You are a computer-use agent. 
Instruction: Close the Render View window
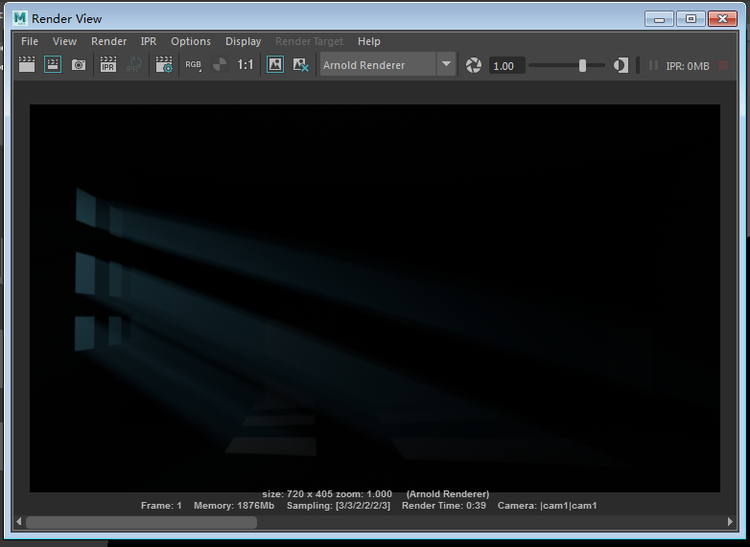pyautogui.click(x=723, y=19)
